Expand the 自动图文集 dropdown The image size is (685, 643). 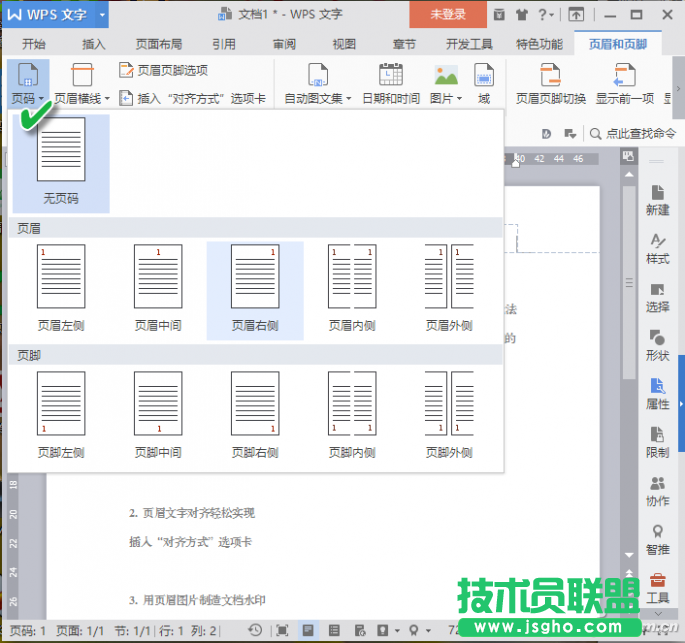[318, 98]
